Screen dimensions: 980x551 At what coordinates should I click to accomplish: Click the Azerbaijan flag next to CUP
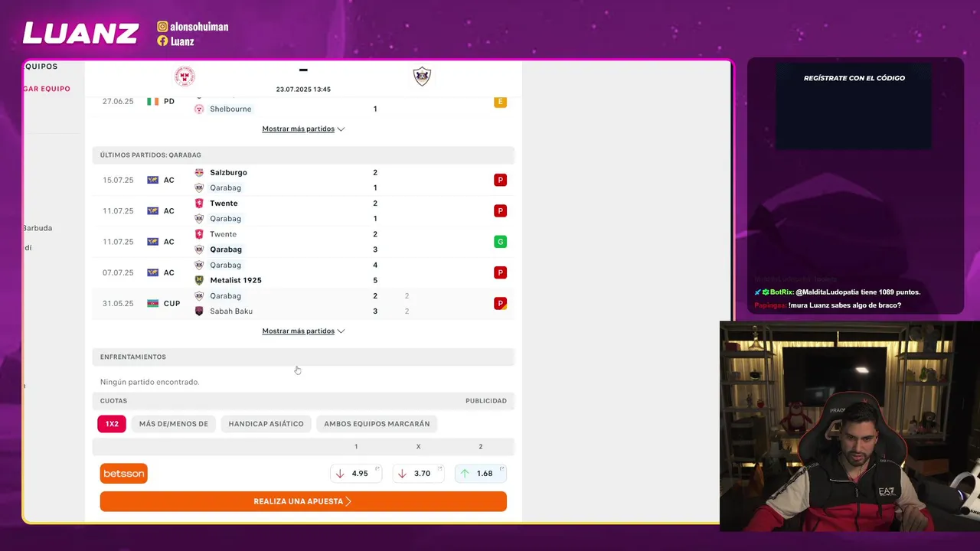click(152, 303)
